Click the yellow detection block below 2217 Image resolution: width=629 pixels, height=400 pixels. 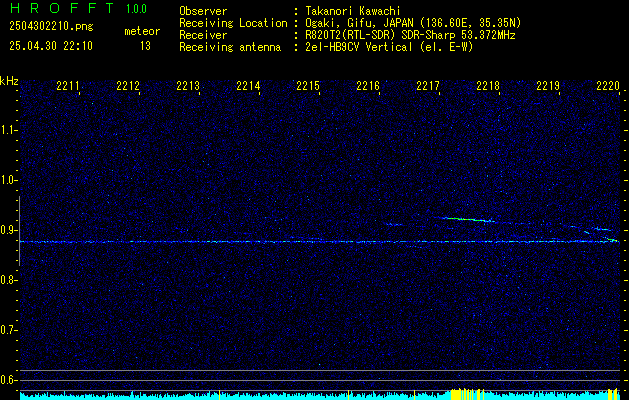pos(467,394)
